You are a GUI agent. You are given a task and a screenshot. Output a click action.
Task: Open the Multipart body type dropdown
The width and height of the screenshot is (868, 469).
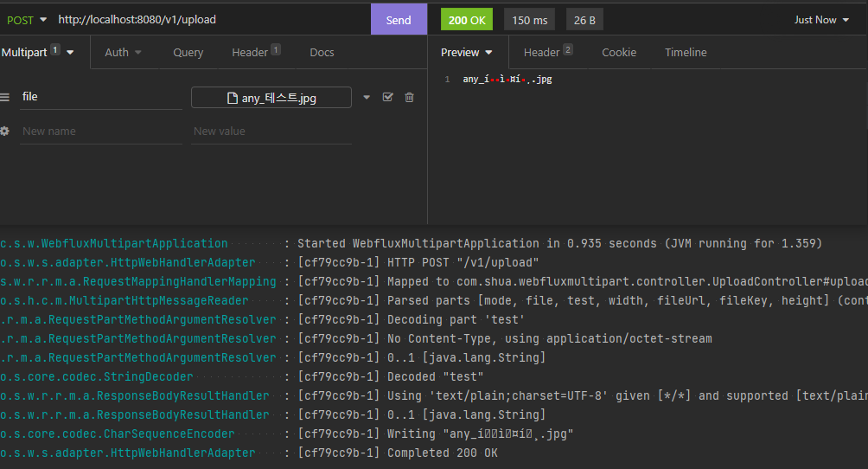tap(37, 52)
